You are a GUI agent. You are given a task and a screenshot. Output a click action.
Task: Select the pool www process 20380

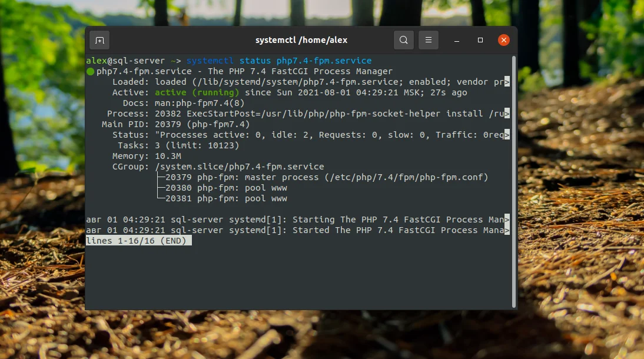[x=230, y=188]
